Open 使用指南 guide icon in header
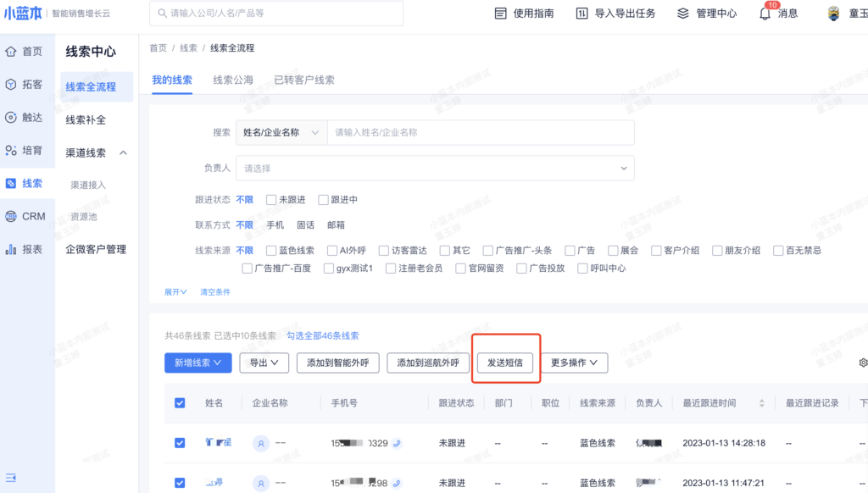 point(500,14)
